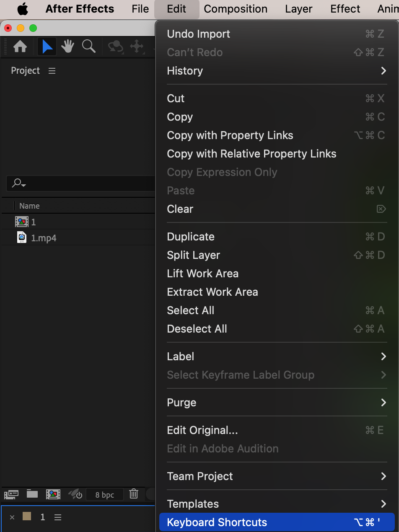The image size is (399, 532).
Task: Expand the History submenu
Action: [383, 71]
